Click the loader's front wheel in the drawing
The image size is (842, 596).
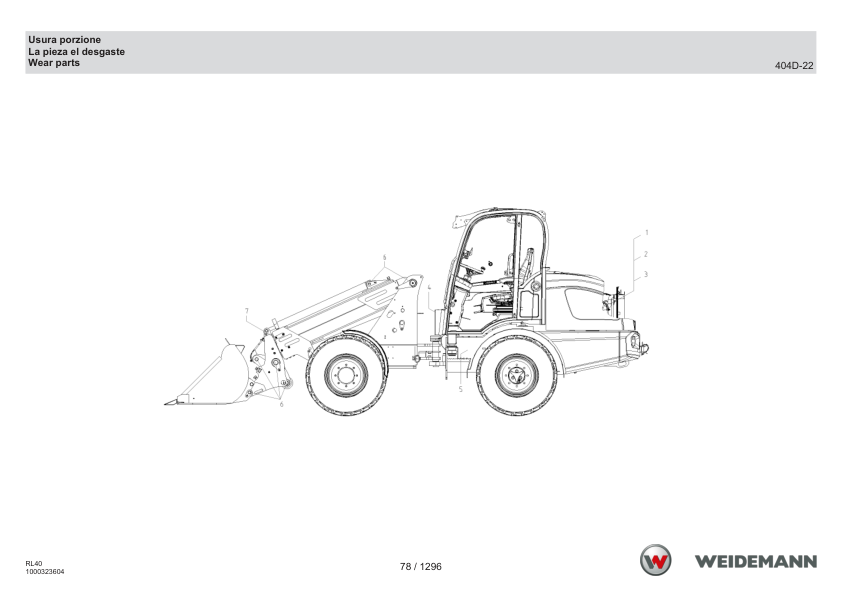pyautogui.click(x=346, y=375)
